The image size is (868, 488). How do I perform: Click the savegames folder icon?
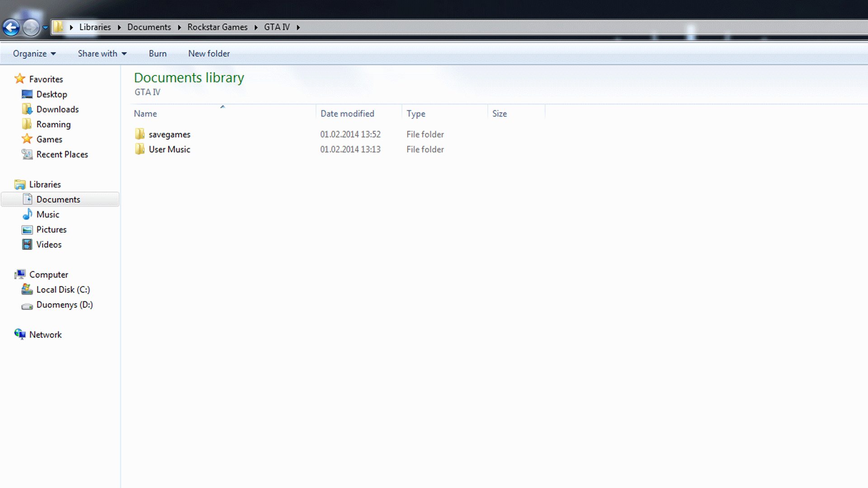140,134
